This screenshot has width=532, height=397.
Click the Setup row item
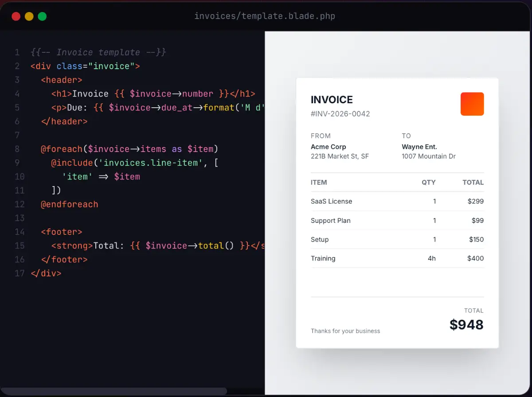pos(320,240)
